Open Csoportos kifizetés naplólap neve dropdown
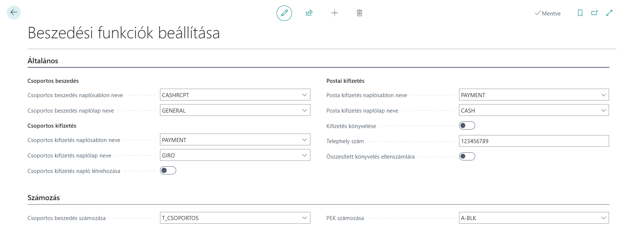Viewport: 644px width, 234px height. pos(305,155)
